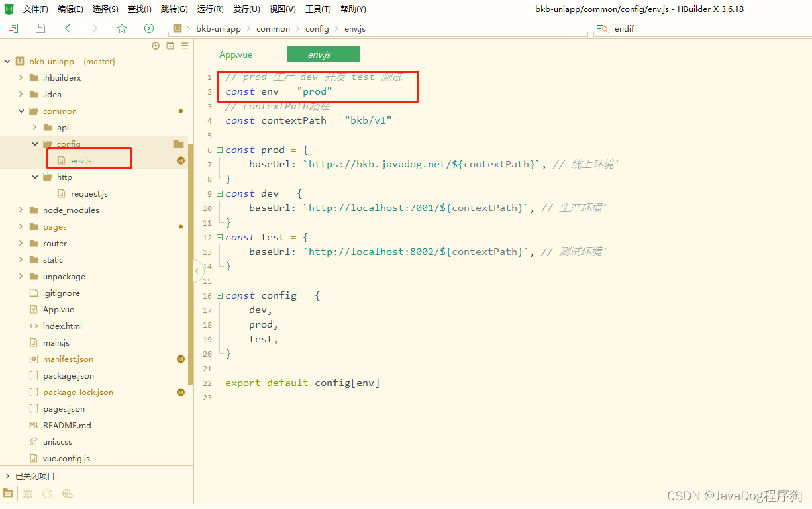Click the folder icon right of config row
Screen dimensions: 812x509
[178, 144]
